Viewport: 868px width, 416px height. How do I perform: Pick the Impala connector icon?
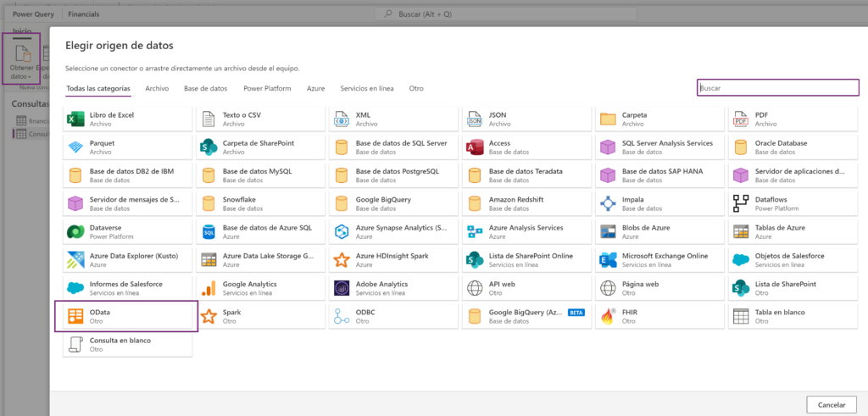tap(608, 203)
